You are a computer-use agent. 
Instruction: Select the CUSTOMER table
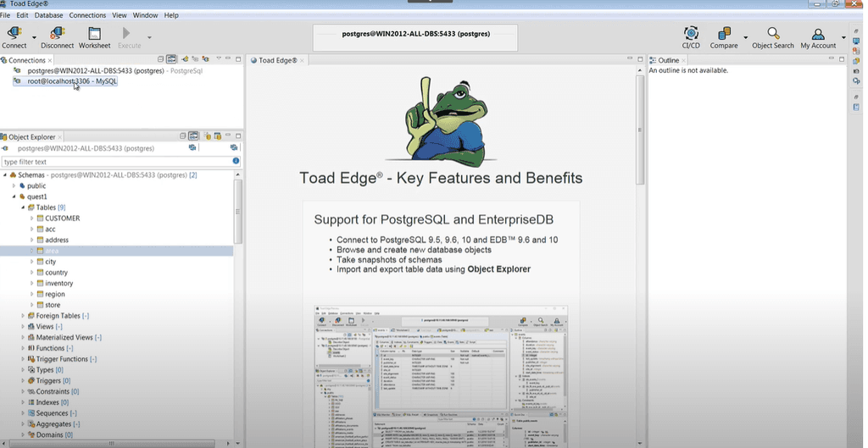tap(62, 218)
